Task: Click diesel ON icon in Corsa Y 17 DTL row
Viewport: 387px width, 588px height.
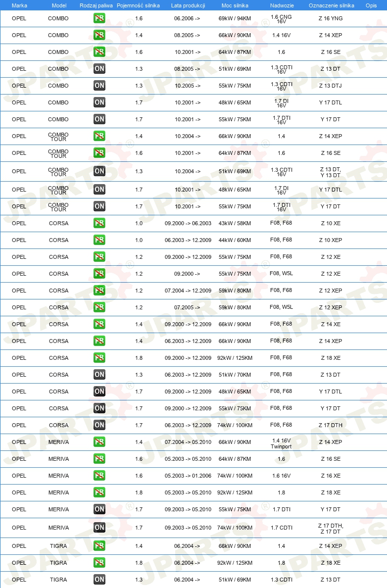Action: pyautogui.click(x=99, y=392)
